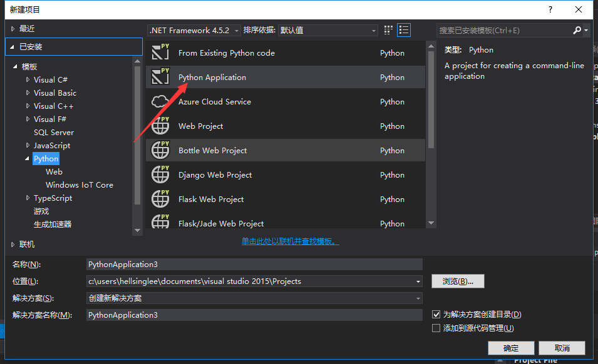Expand the JavaScript tree node
Viewport: 598px width, 364px height.
28,145
